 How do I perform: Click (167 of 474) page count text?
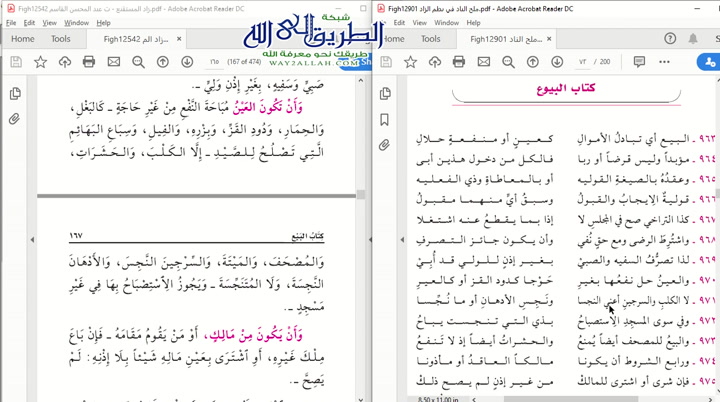click(x=244, y=62)
